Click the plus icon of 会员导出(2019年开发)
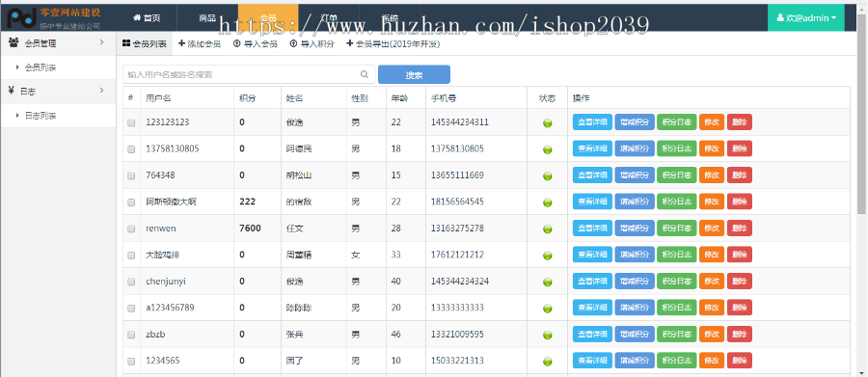Image resolution: width=868 pixels, height=377 pixels. click(x=349, y=43)
